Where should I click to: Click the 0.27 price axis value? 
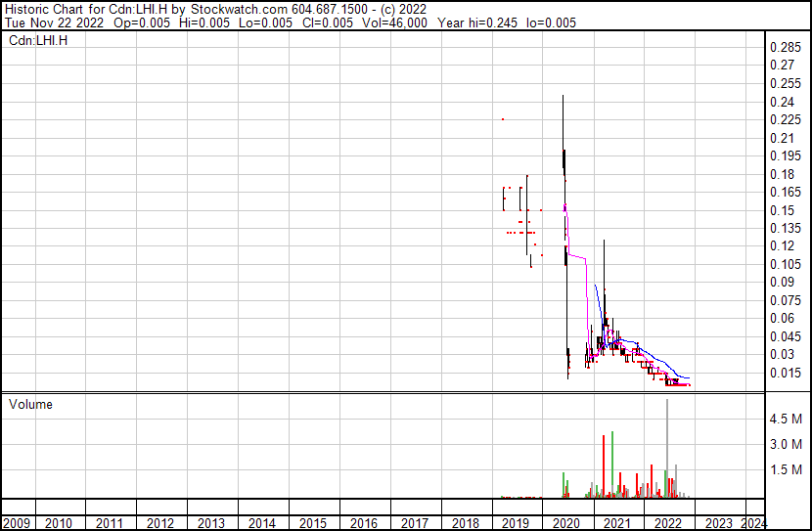[x=782, y=66]
